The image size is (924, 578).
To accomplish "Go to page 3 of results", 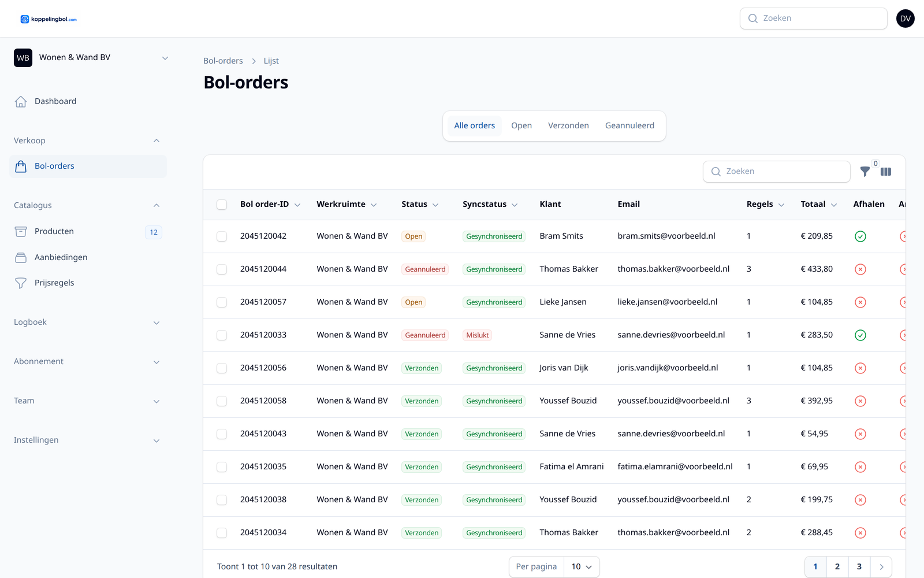I will tap(859, 567).
